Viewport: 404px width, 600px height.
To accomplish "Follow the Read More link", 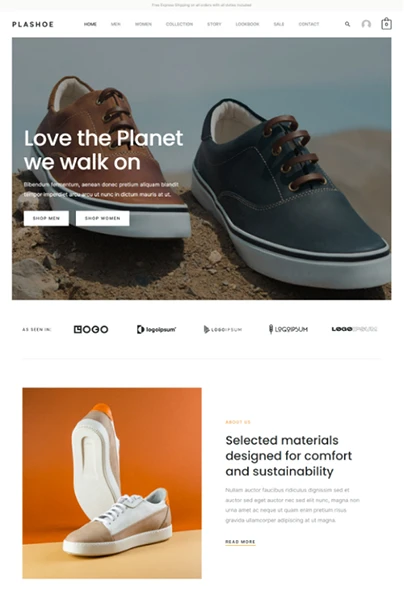I will pos(240,542).
